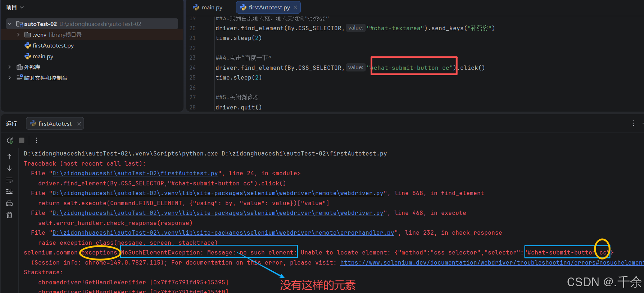Click the ##5.关闭浏览器 comment line
Viewport: 644px width, 293px height.
(x=237, y=98)
